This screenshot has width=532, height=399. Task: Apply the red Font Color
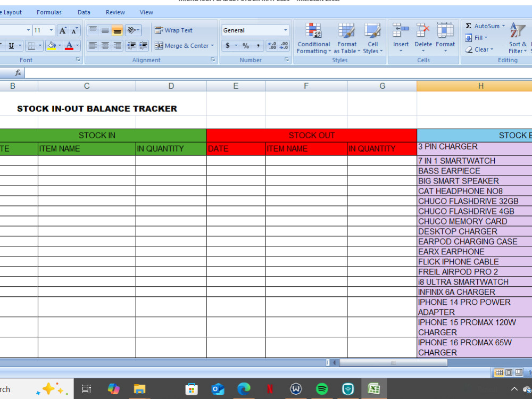tap(69, 45)
